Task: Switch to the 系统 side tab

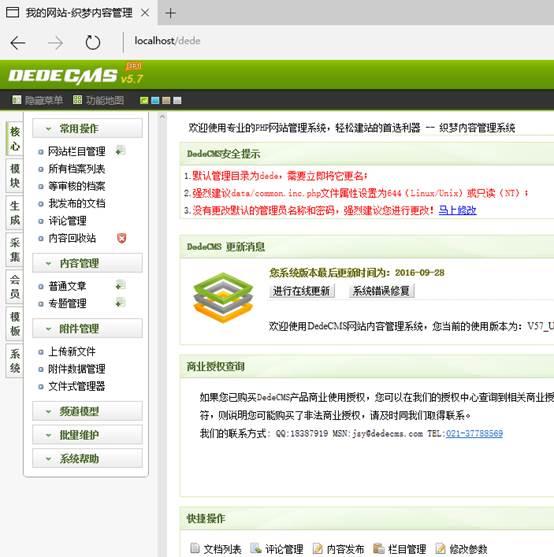Action: (15, 360)
